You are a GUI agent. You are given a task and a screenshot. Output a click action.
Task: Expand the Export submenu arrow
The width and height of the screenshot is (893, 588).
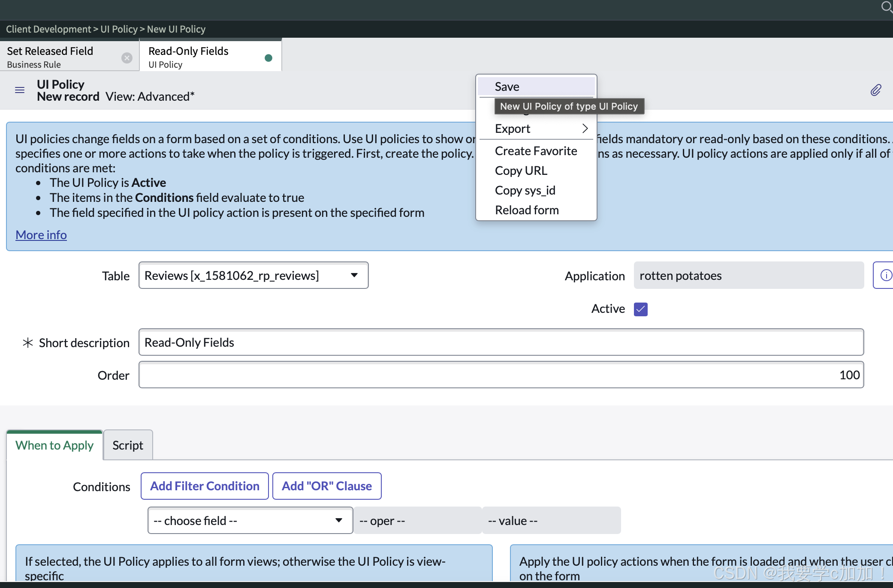click(x=585, y=129)
